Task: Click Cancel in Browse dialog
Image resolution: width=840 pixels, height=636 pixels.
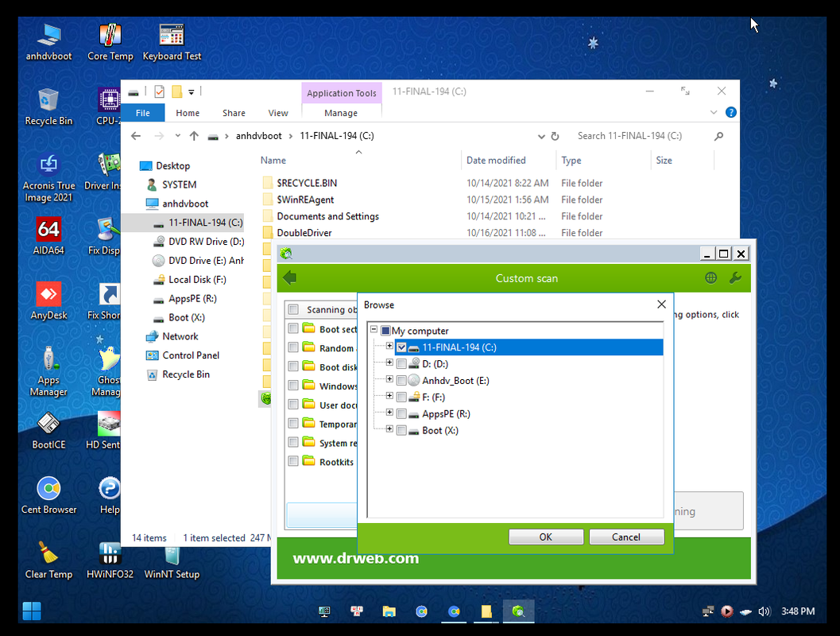Action: point(626,537)
